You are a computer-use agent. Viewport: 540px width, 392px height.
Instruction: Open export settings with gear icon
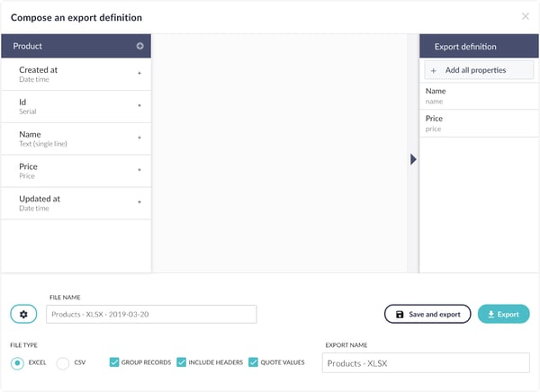(23, 314)
